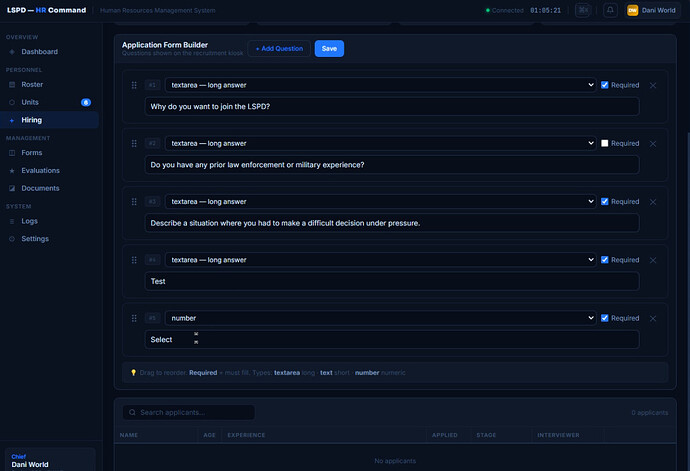Open the notifications bell icon
The width and height of the screenshot is (690, 471).
tap(610, 10)
